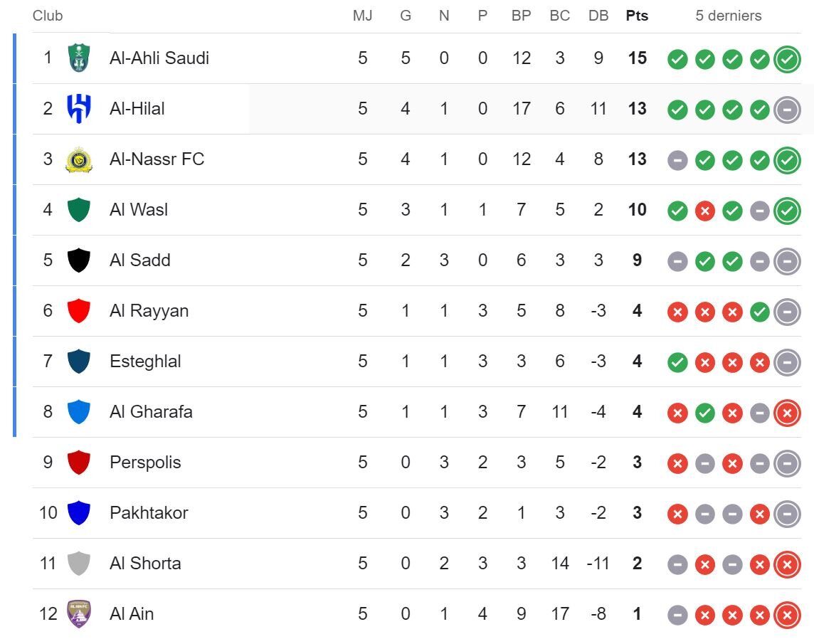Click Al-Ahli Saudi's most recent win indicator
This screenshot has height=644, width=814.
point(787,59)
